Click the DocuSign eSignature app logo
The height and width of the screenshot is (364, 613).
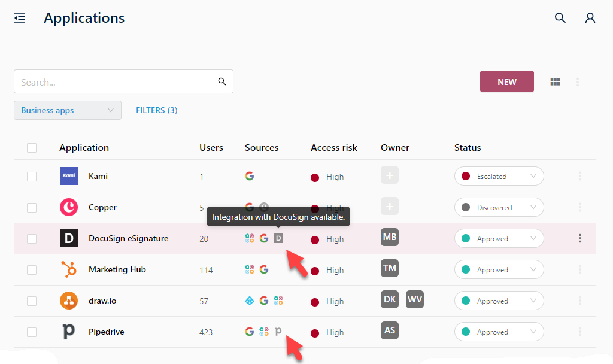click(69, 238)
